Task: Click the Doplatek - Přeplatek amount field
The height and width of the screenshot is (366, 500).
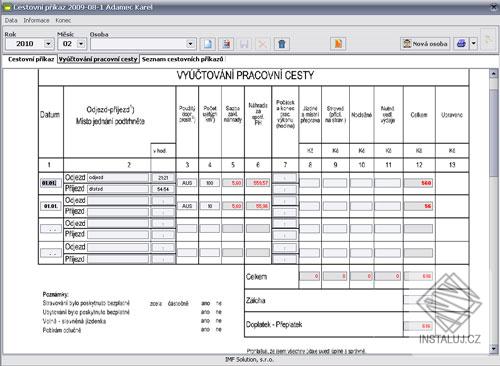Action: [x=418, y=326]
